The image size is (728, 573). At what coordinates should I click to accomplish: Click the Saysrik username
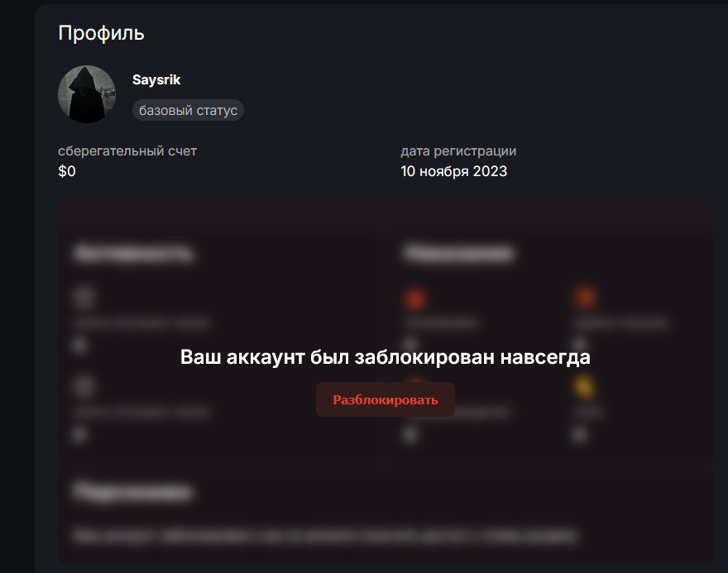point(156,80)
